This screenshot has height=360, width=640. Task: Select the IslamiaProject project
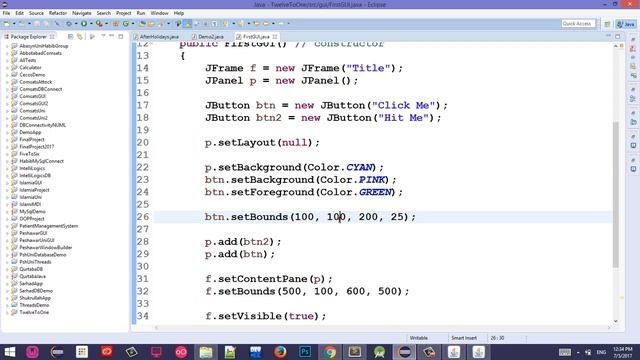point(34,190)
